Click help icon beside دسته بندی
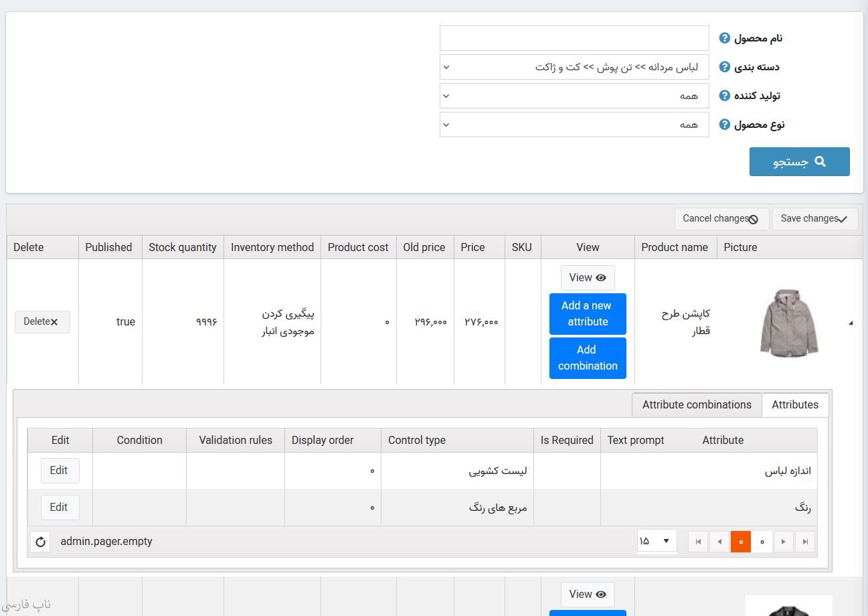 click(724, 67)
